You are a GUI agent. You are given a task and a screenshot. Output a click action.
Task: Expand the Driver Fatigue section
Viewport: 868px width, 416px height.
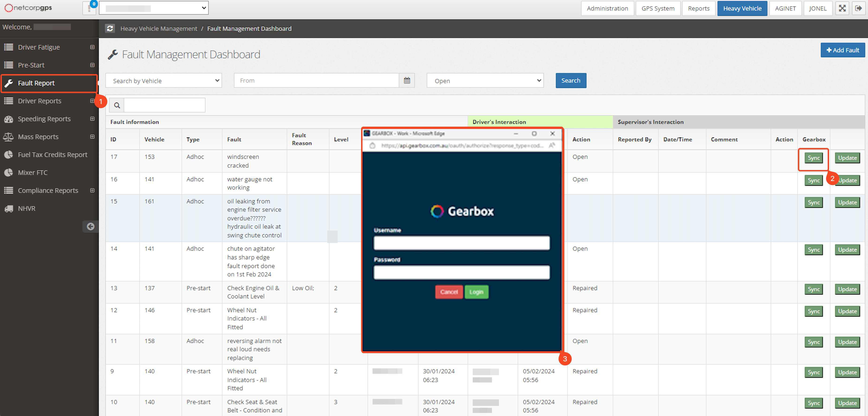tap(92, 47)
